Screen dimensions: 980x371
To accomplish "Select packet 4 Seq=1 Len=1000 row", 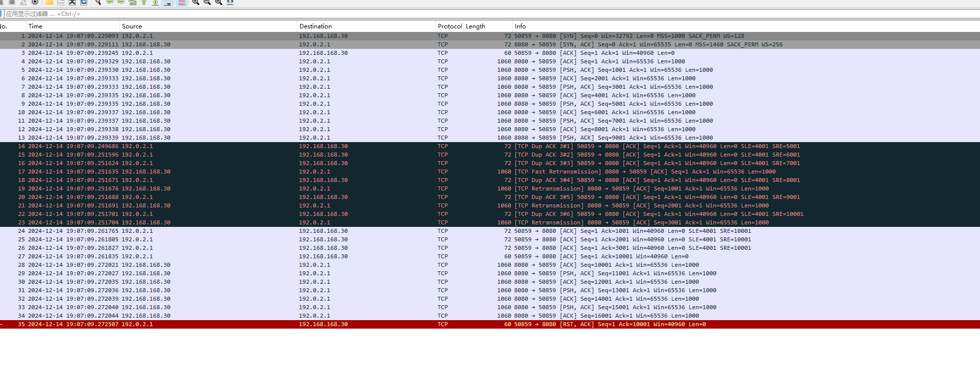I will [x=490, y=61].
